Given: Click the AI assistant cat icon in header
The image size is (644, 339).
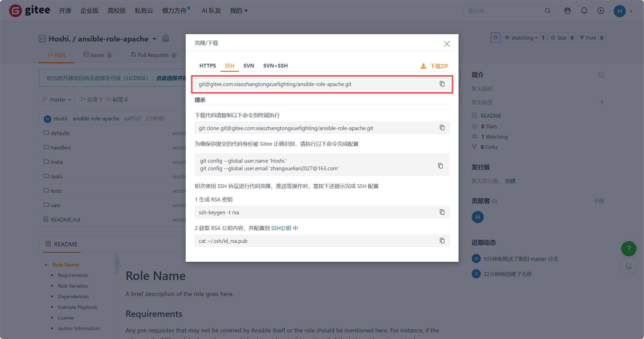Looking at the screenshot, I should (x=567, y=11).
